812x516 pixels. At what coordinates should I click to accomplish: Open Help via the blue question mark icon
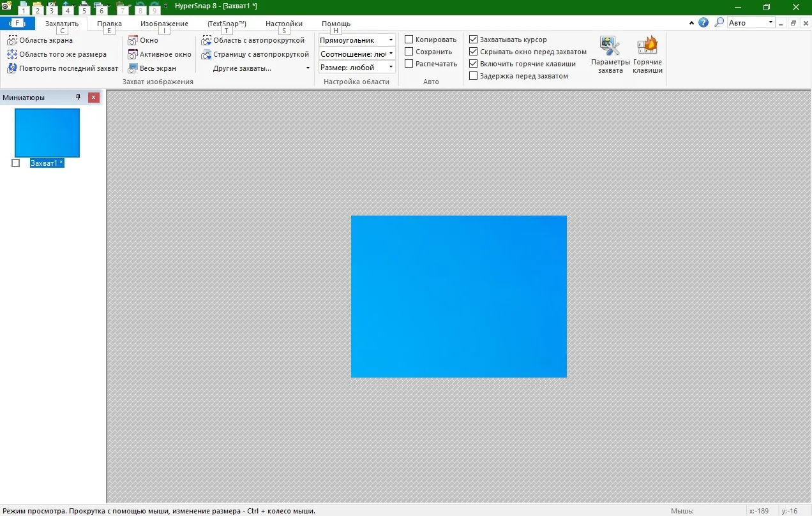click(703, 22)
